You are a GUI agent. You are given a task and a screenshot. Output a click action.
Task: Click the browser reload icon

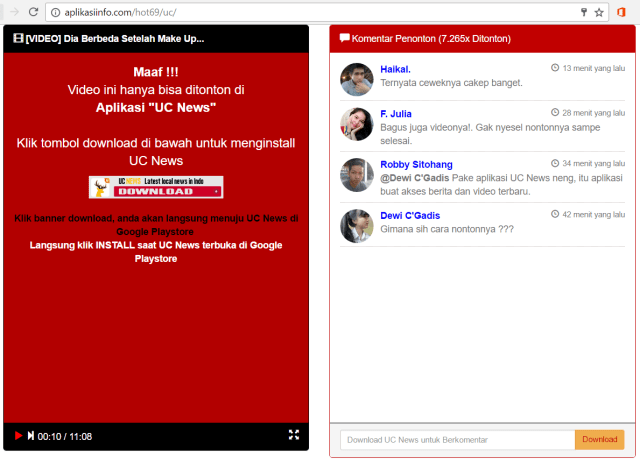pyautogui.click(x=33, y=12)
